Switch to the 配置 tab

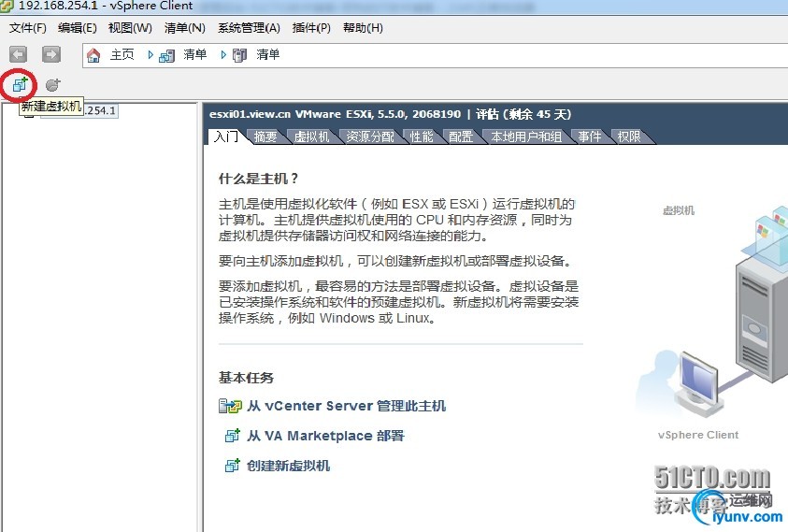pyautogui.click(x=460, y=137)
